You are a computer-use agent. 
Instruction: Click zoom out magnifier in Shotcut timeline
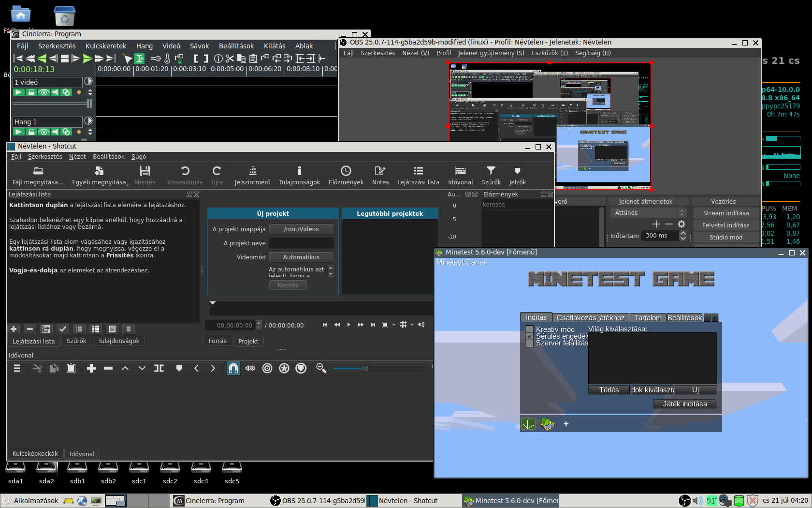tap(321, 369)
